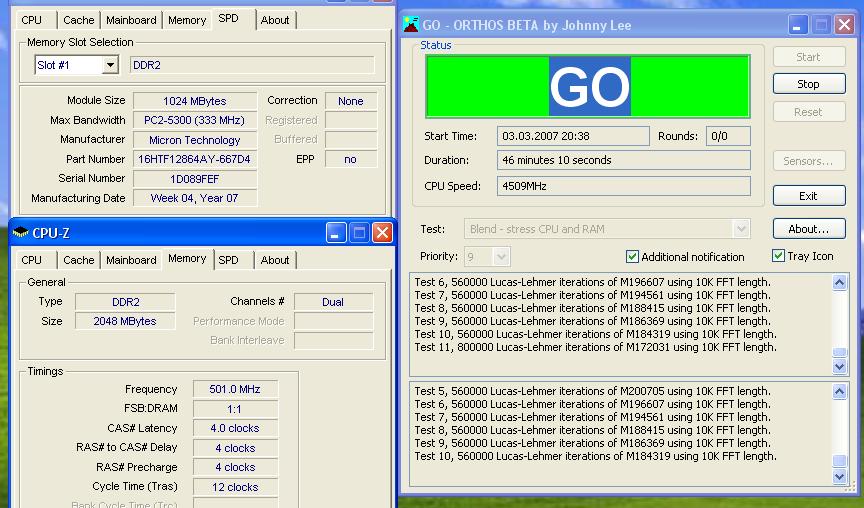Open the About... dialog in ORTHOS
Screen dimensions: 864x508
809,229
